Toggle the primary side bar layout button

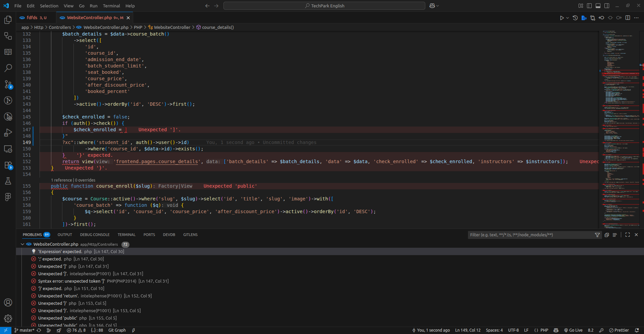click(x=589, y=6)
